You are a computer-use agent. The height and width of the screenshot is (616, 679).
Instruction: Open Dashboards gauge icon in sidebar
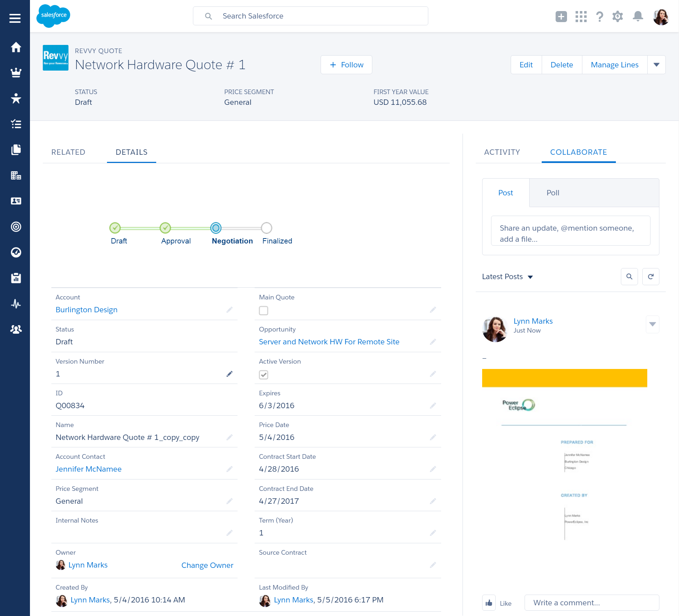pyautogui.click(x=16, y=252)
